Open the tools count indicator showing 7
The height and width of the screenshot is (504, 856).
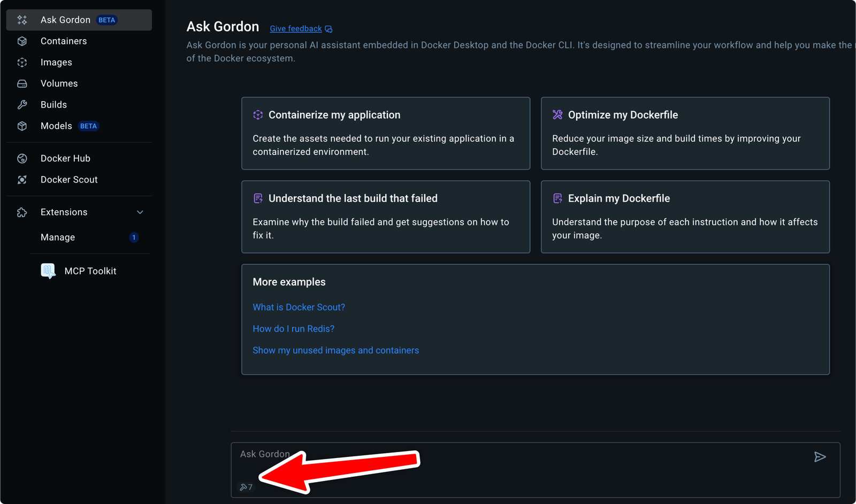click(x=246, y=487)
